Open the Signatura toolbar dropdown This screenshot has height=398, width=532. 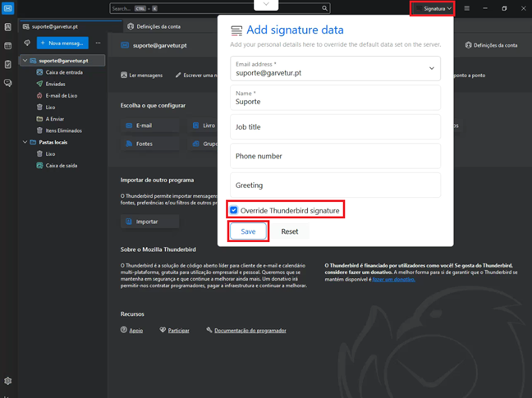[x=434, y=8]
